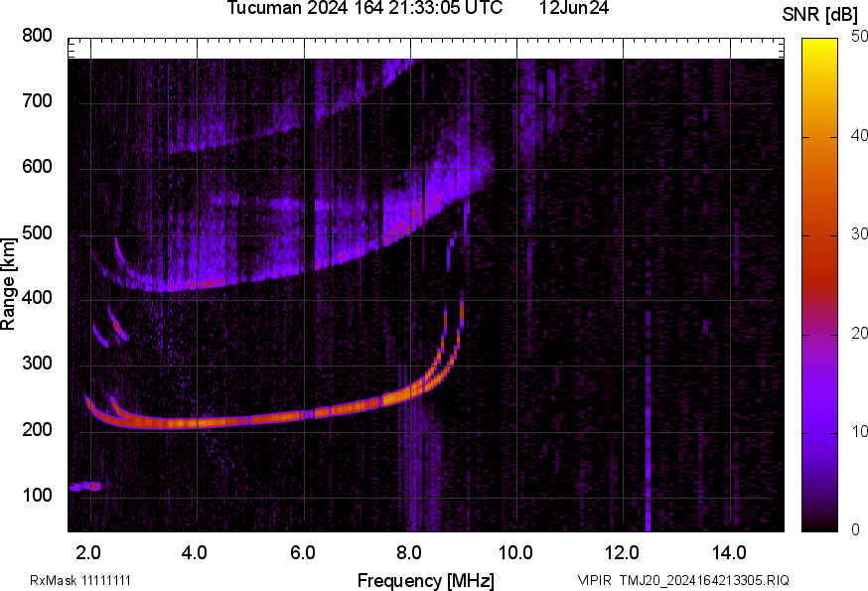868x591 pixels.
Task: Click the frequency tick label '8.0'
Action: [x=408, y=553]
